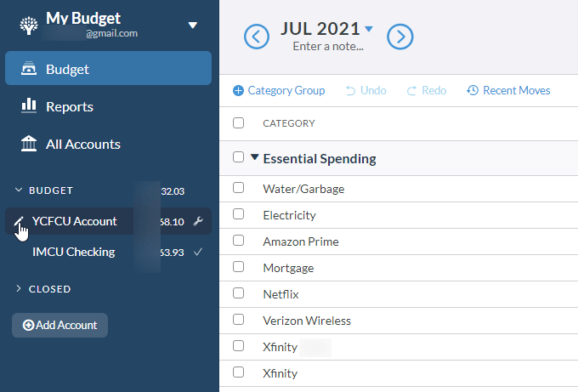Tick the Netflix category checkbox

point(238,294)
